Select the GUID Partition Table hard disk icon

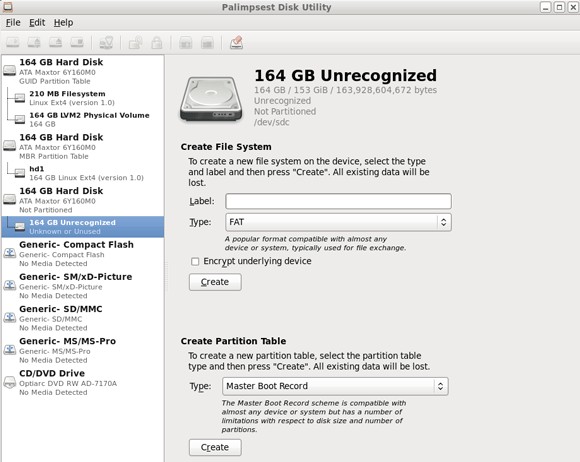point(10,70)
